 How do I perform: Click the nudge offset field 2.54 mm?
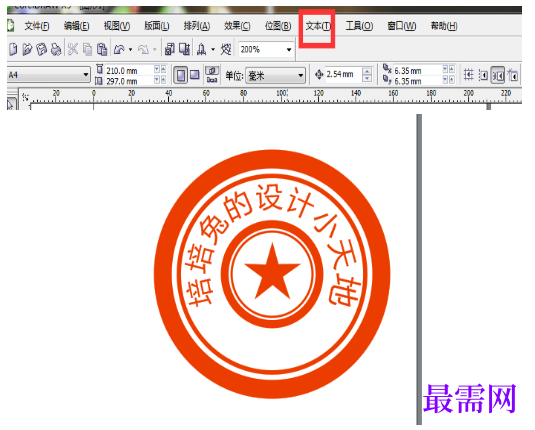tap(343, 74)
